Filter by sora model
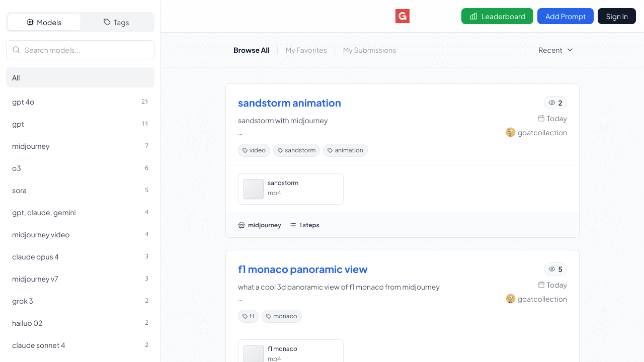The image size is (644, 362). [80, 190]
